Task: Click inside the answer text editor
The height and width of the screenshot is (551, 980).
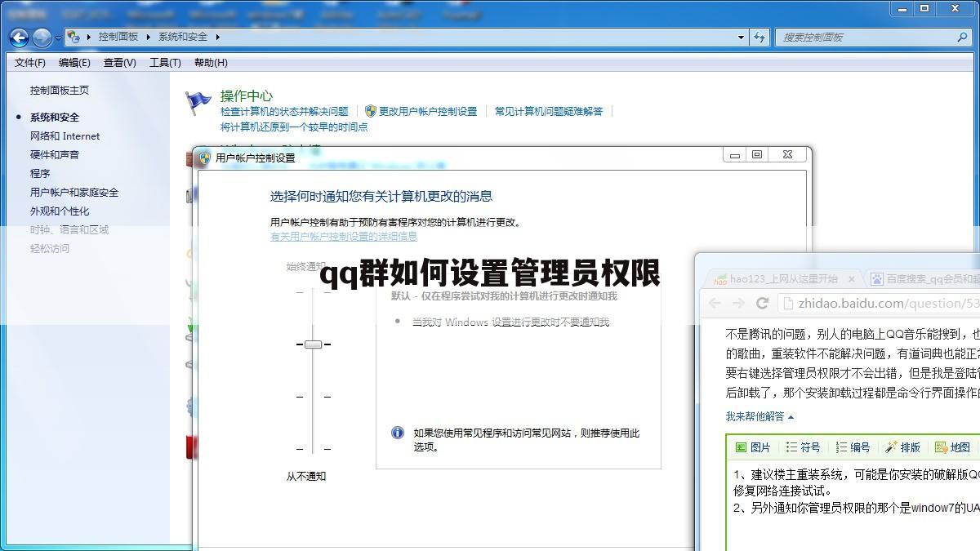Action: 853,506
